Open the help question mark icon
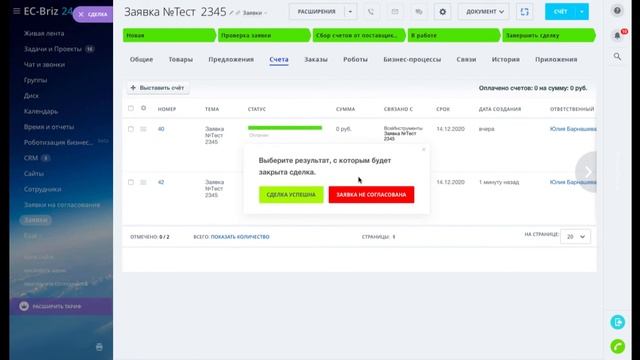Viewport: 640px width, 360px height. coord(618,11)
